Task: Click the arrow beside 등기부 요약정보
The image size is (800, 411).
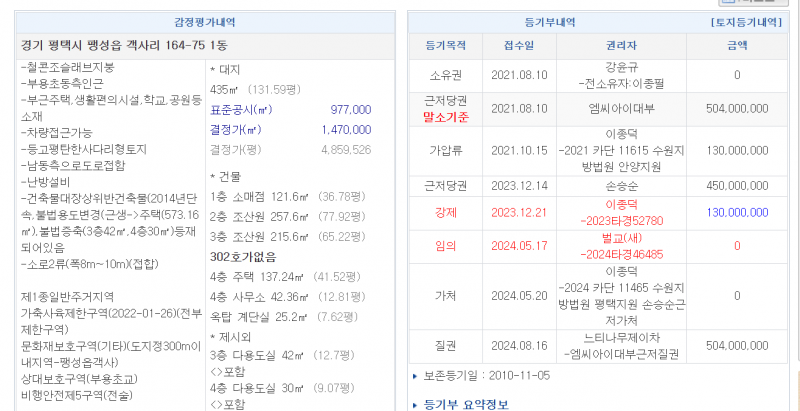Action: pyautogui.click(x=416, y=404)
